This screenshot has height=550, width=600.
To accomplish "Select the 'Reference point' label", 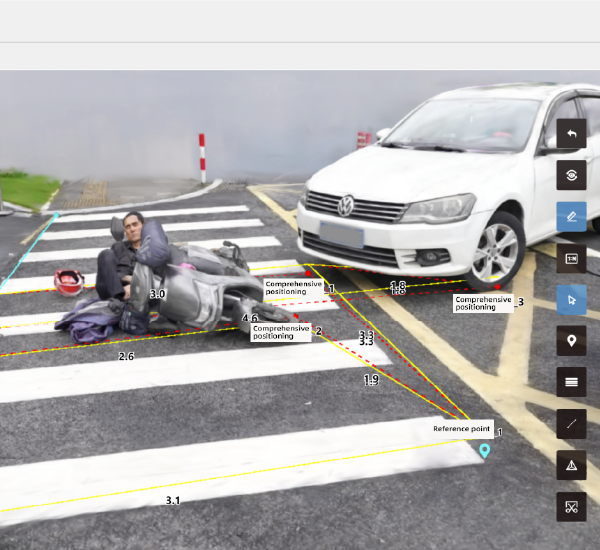I will [x=461, y=429].
